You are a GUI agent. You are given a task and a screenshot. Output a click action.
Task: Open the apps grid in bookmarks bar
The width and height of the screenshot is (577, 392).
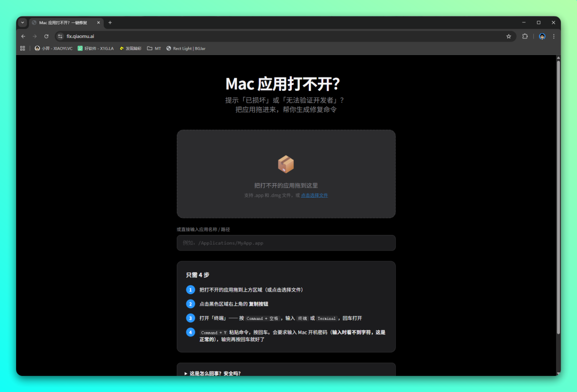(22, 48)
